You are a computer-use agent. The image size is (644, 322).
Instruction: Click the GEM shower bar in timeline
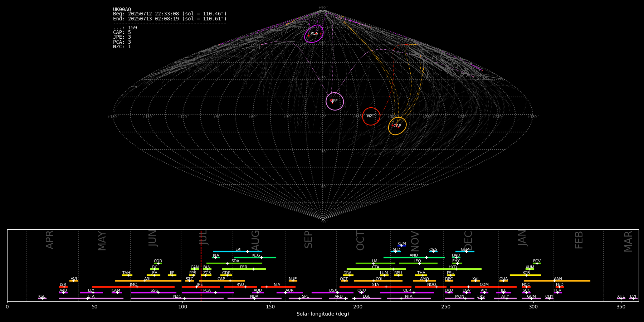465,252
